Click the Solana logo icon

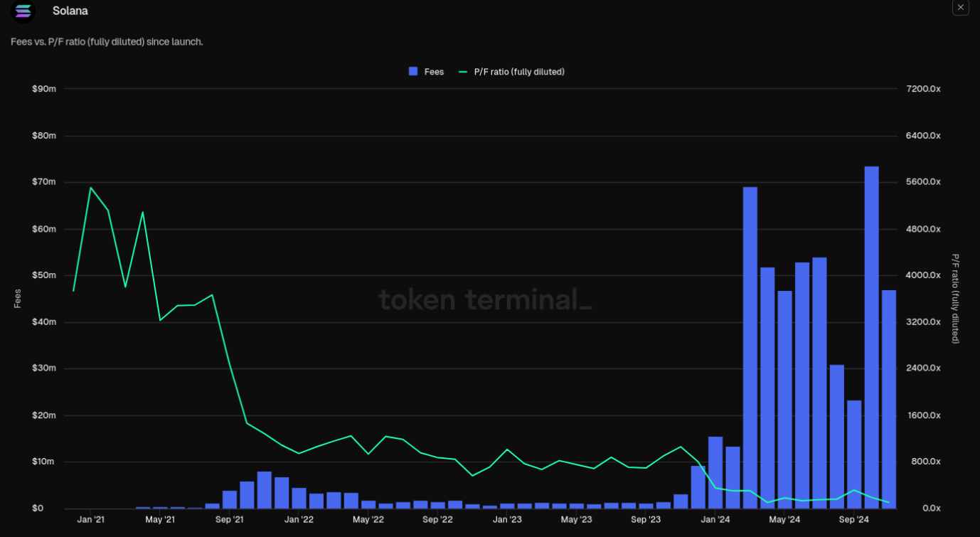coord(23,12)
